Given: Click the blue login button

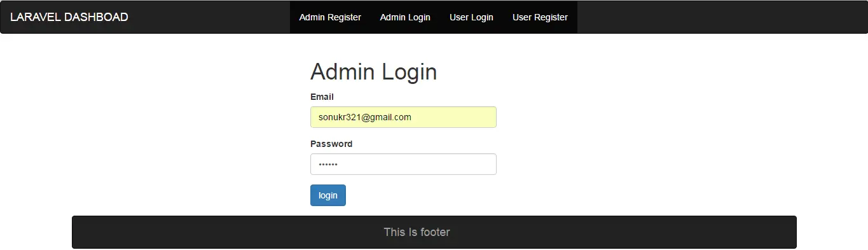Looking at the screenshot, I should point(328,195).
